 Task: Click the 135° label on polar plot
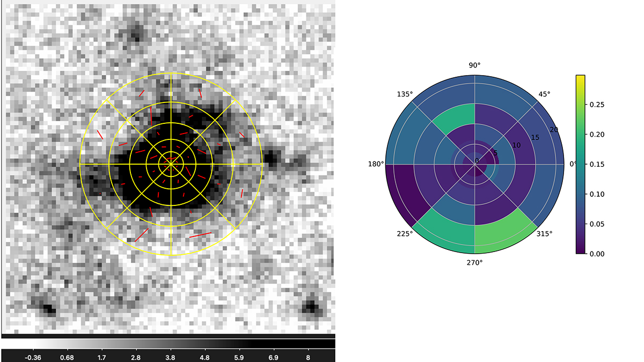pos(405,94)
